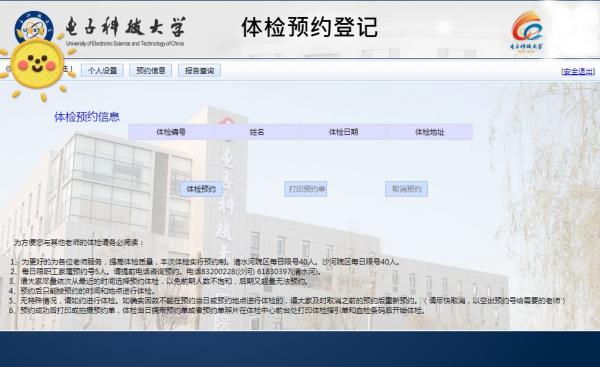Click the smiling sun sticker
The height and width of the screenshot is (367, 600).
(38, 66)
